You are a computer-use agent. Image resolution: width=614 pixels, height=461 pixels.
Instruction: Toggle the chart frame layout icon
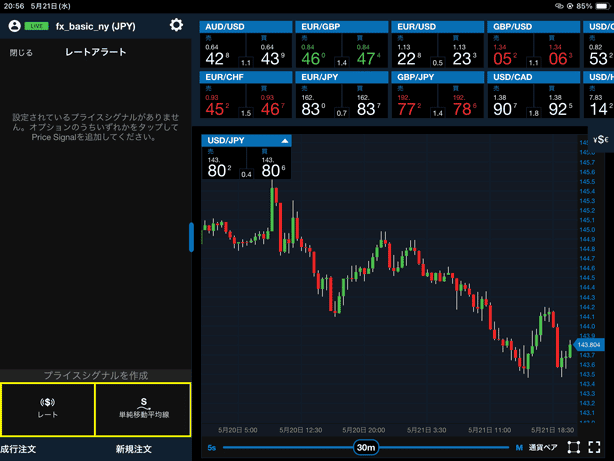pos(574,447)
